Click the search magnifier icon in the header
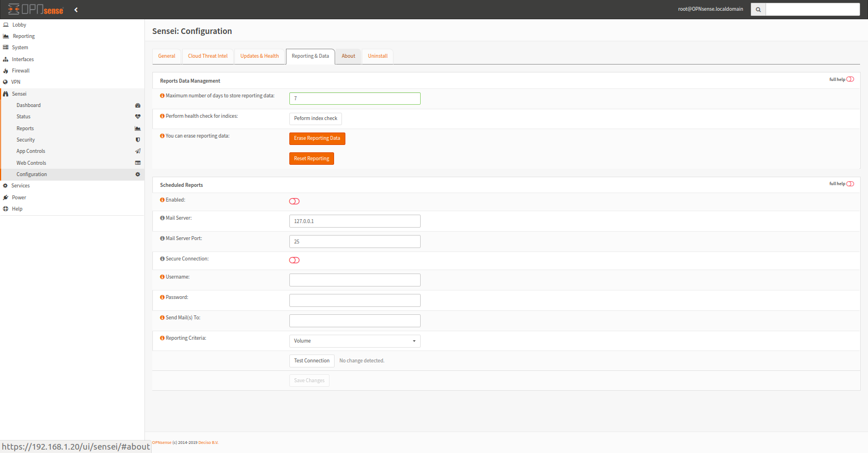 (x=758, y=9)
